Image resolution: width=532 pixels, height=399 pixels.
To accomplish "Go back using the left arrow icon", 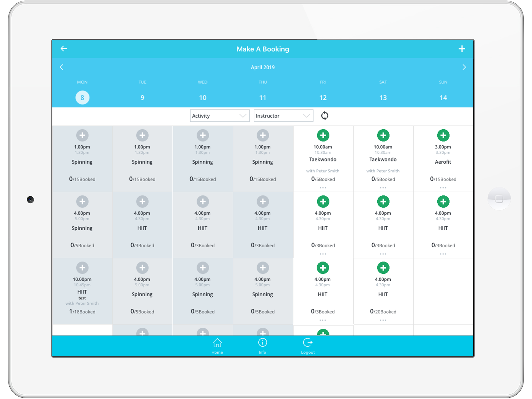I will pyautogui.click(x=63, y=49).
